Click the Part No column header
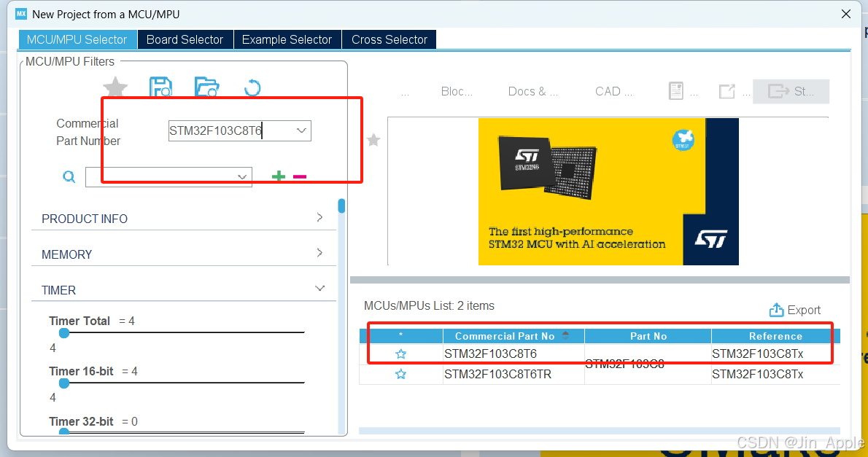The width and height of the screenshot is (868, 457). coord(648,336)
